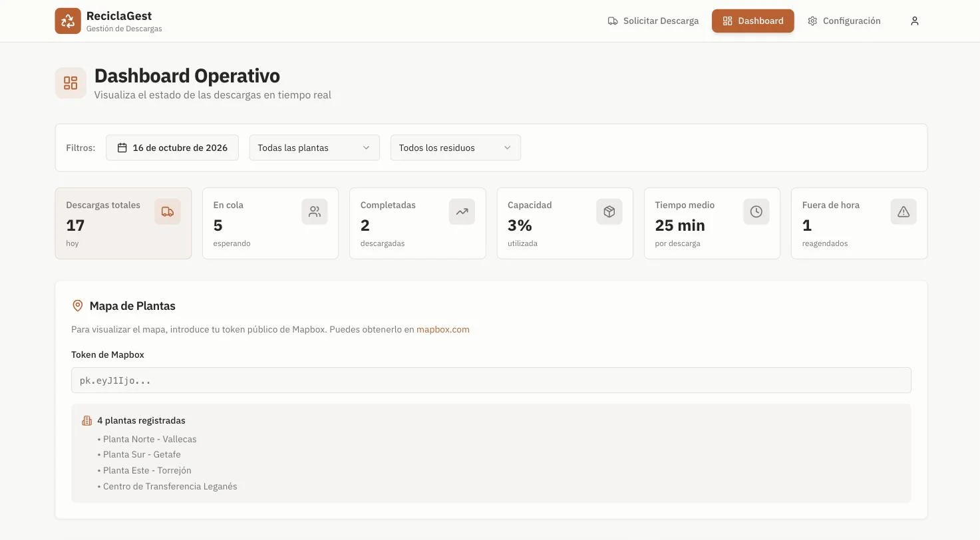This screenshot has width=980, height=540.
Task: Click the Token de Mapbox label
Action: 108,354
